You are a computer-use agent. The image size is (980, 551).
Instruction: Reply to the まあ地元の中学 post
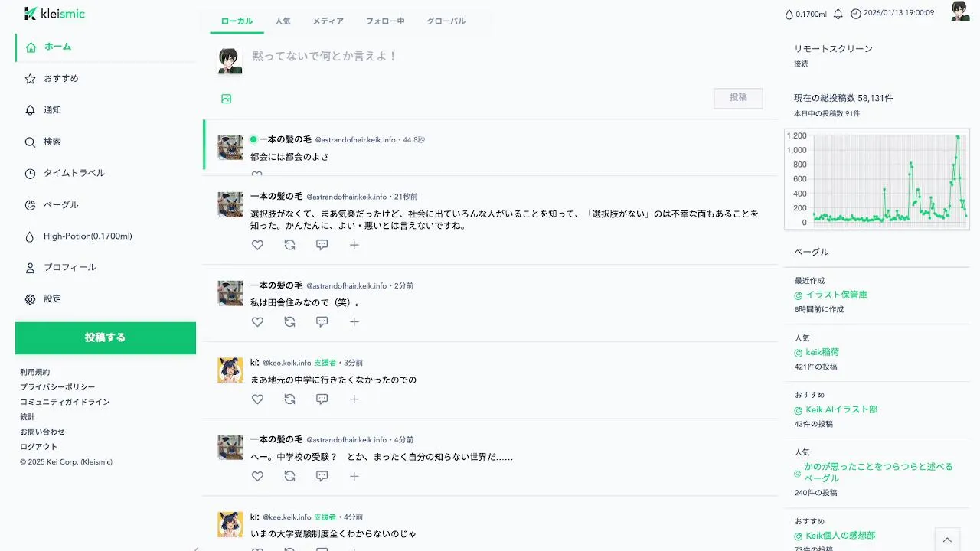tap(322, 399)
